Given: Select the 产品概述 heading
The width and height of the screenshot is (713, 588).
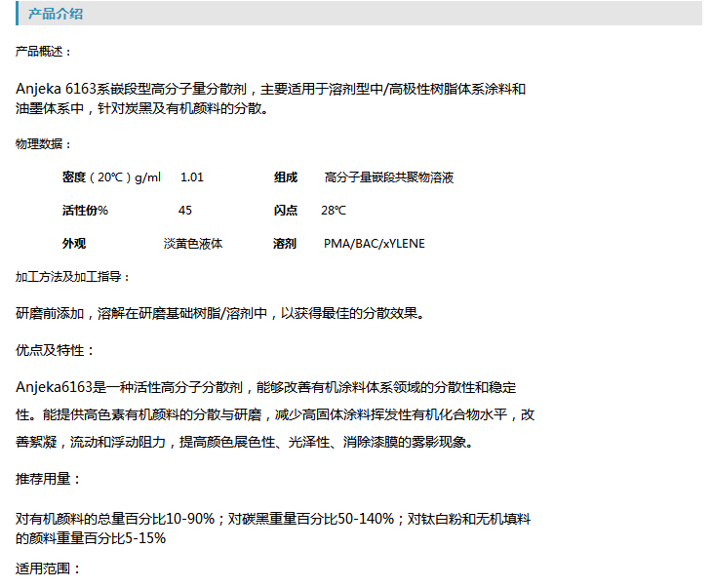Looking at the screenshot, I should point(44,52).
